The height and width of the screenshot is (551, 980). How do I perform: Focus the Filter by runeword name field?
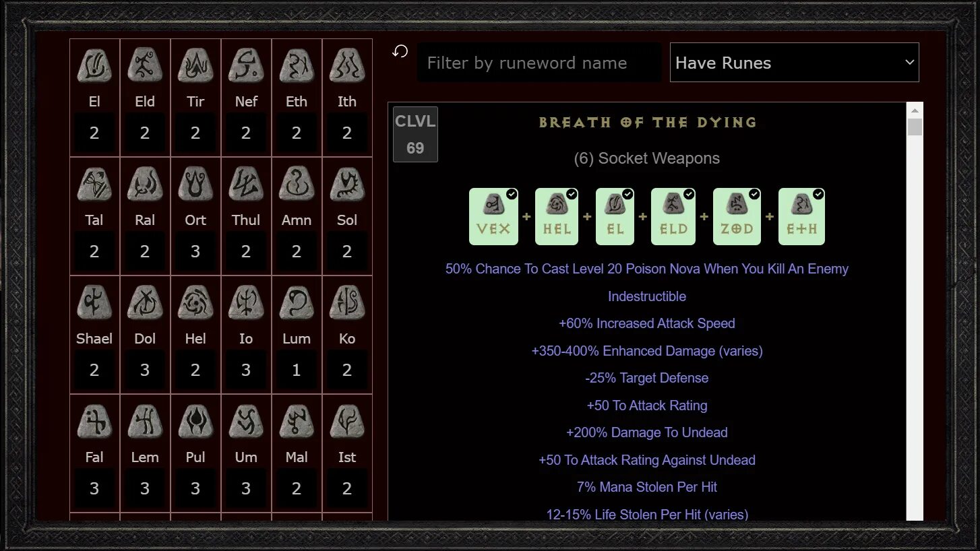539,63
